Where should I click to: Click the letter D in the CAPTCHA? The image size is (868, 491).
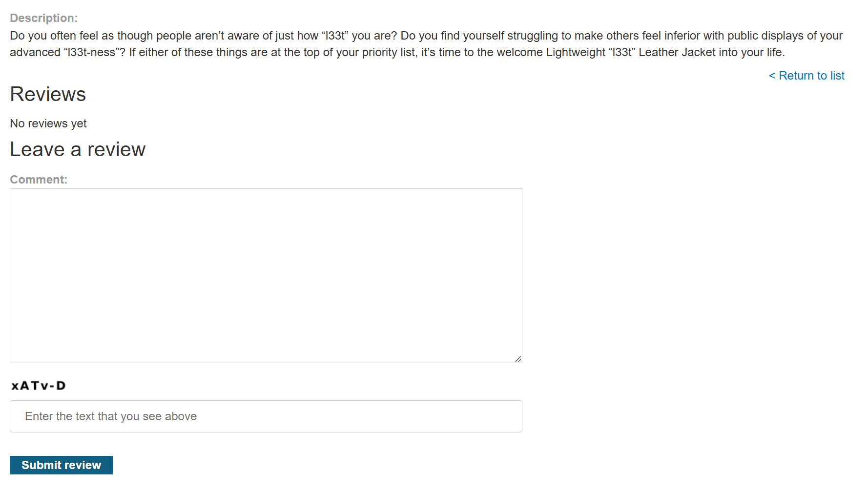pyautogui.click(x=61, y=386)
